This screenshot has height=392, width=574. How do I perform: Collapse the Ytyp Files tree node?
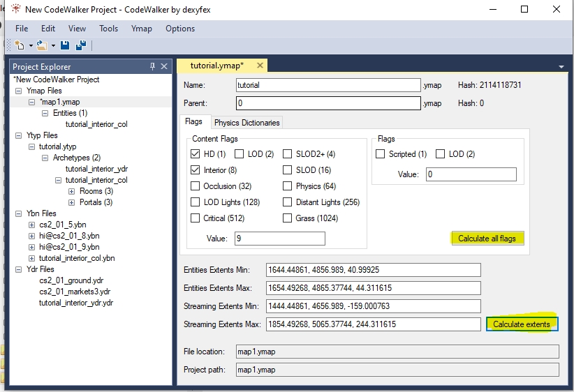19,135
